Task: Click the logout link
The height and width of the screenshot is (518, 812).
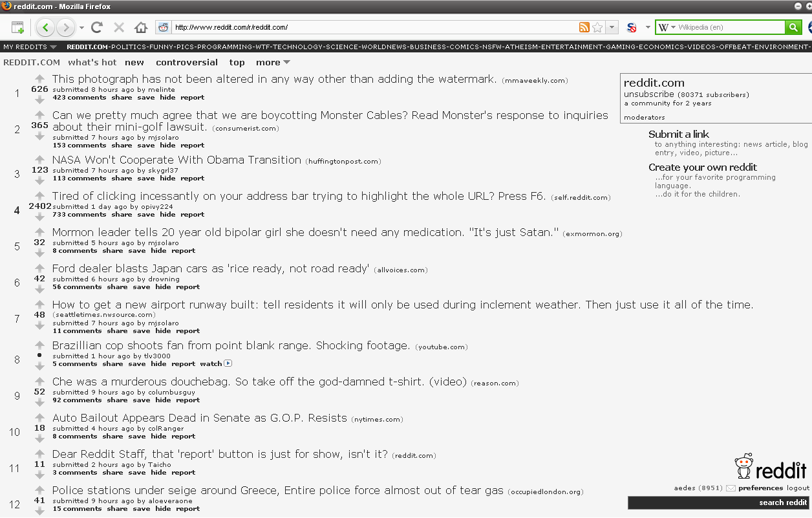Action: pos(798,488)
